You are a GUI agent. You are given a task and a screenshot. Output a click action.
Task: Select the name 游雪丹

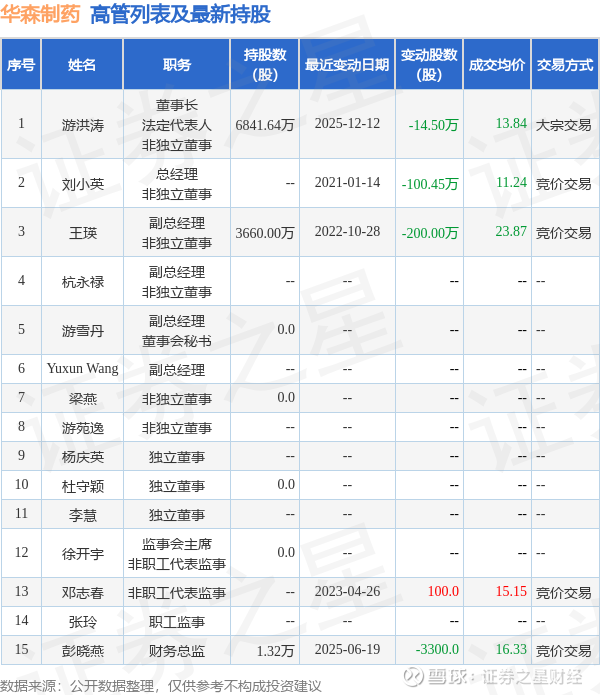point(82,331)
